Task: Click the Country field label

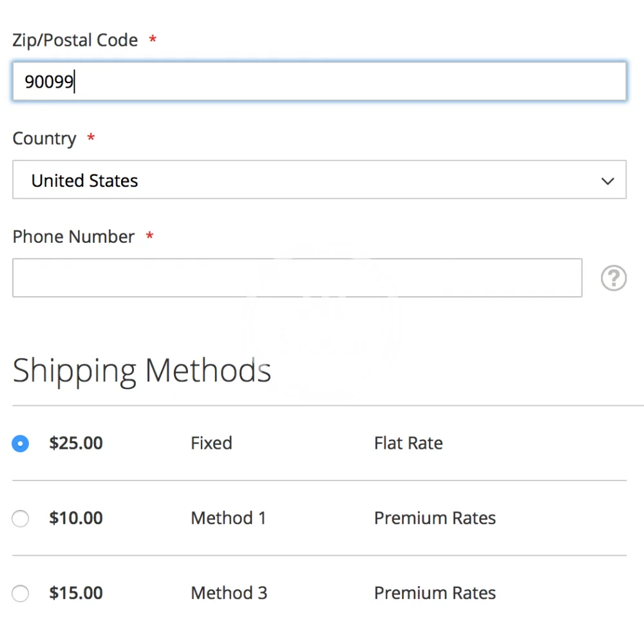Action: 44,138
